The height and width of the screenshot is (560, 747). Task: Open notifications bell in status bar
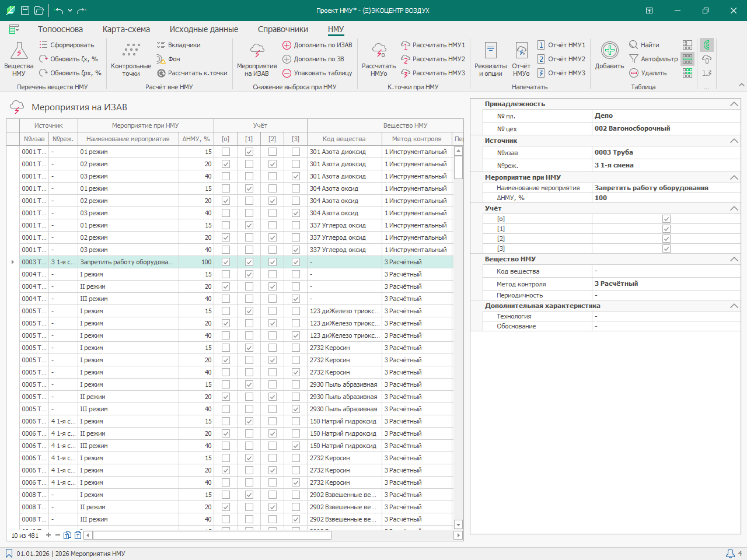[730, 554]
